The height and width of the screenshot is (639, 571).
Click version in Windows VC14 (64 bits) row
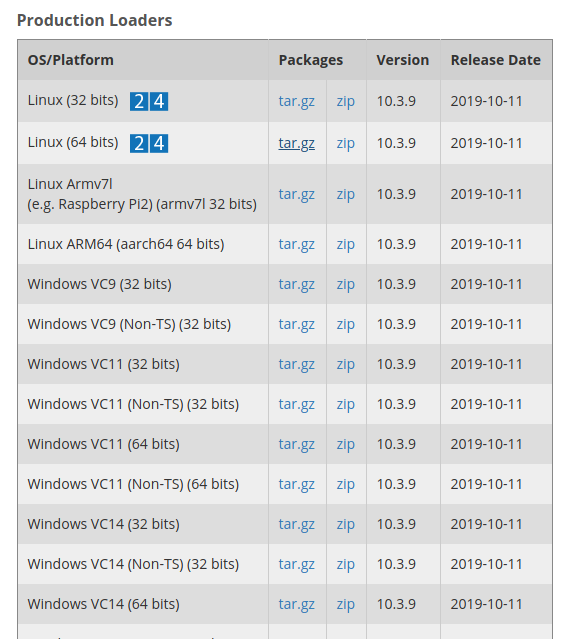click(x=396, y=604)
